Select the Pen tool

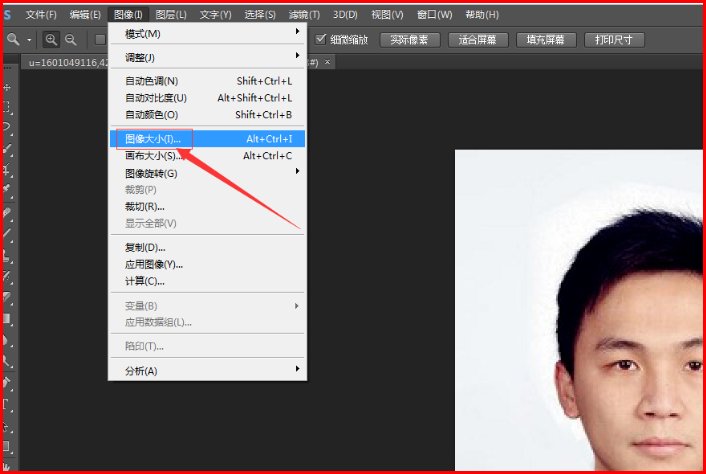(8, 383)
